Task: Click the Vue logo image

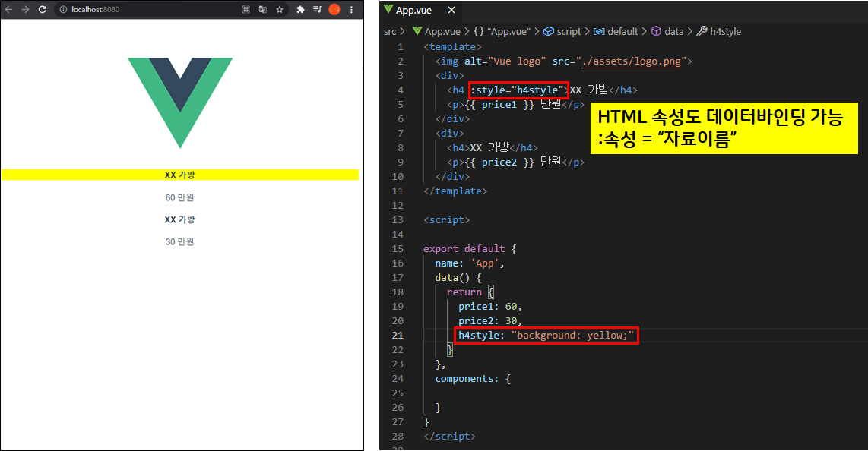Action: pyautogui.click(x=180, y=102)
